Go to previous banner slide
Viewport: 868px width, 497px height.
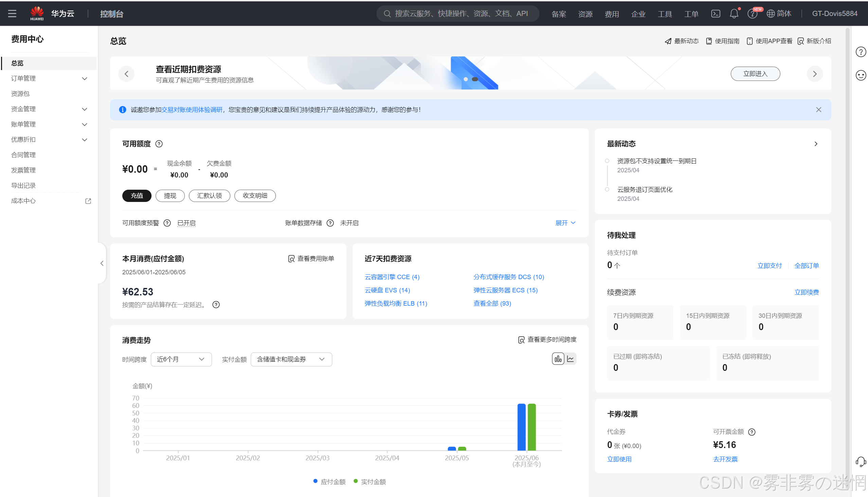(x=126, y=74)
